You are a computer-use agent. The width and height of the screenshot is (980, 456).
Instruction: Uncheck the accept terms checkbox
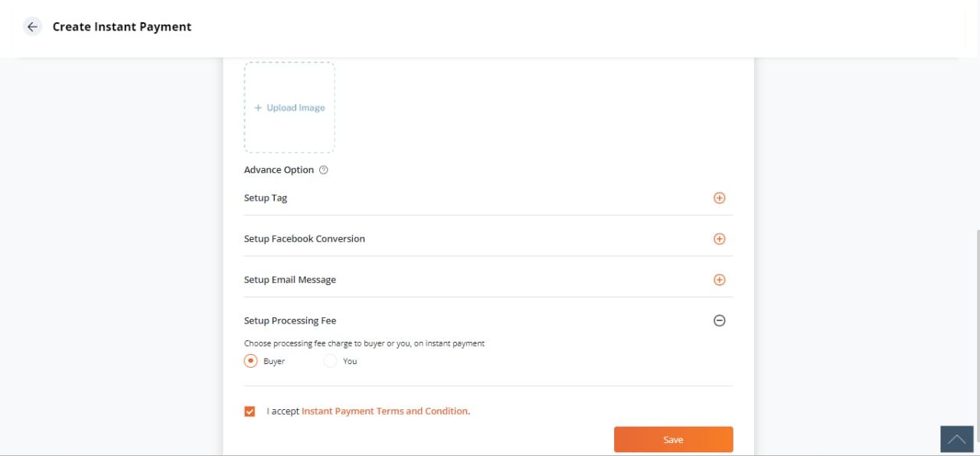click(x=250, y=412)
